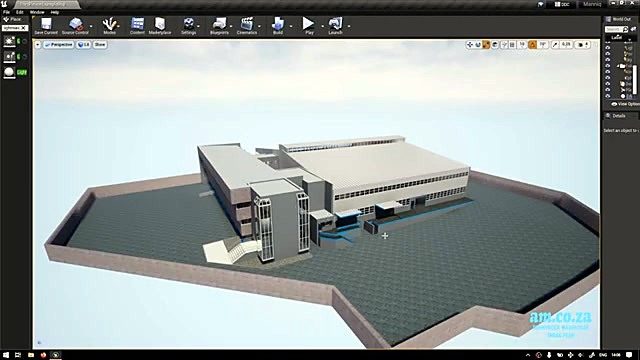Open the Perspective view mode button
The height and width of the screenshot is (360, 640).
58,44
